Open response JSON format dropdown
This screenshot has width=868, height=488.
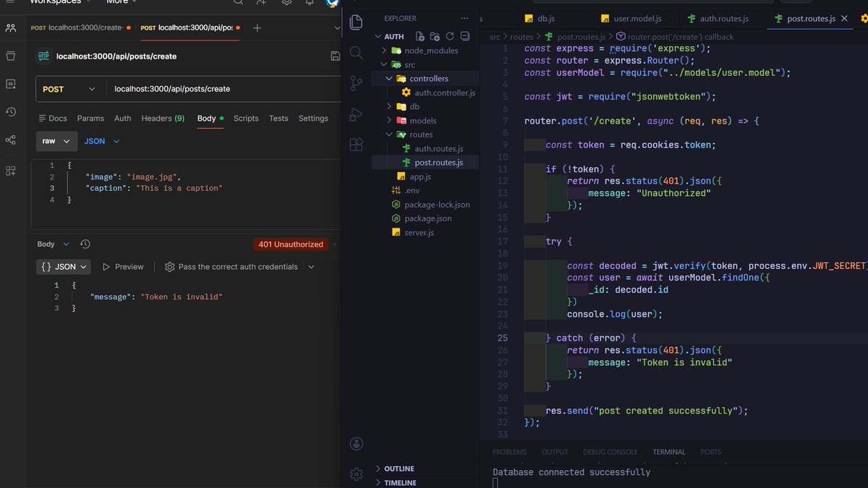click(x=64, y=267)
